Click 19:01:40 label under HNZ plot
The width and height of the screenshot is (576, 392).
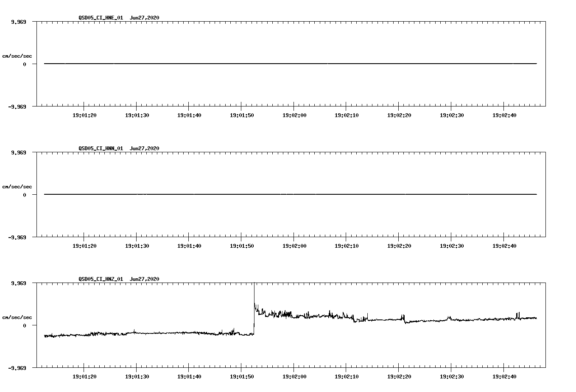tap(189, 377)
